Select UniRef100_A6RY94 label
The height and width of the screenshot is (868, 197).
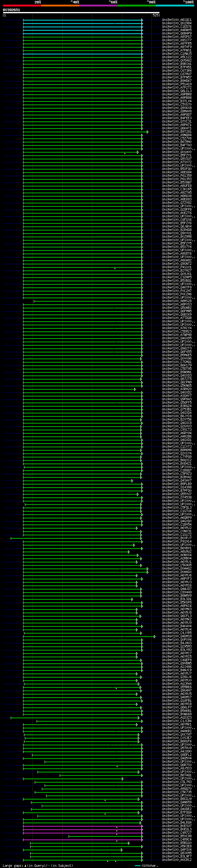pyautogui.click(x=177, y=433)
